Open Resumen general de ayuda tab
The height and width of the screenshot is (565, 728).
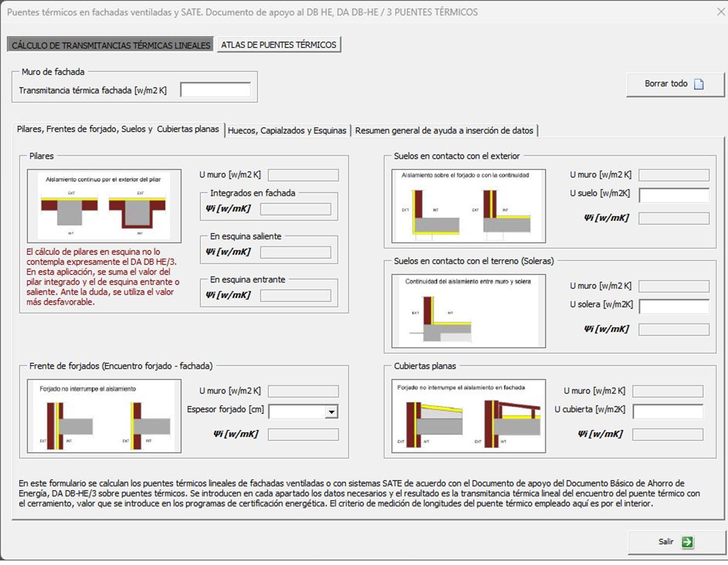[444, 131]
